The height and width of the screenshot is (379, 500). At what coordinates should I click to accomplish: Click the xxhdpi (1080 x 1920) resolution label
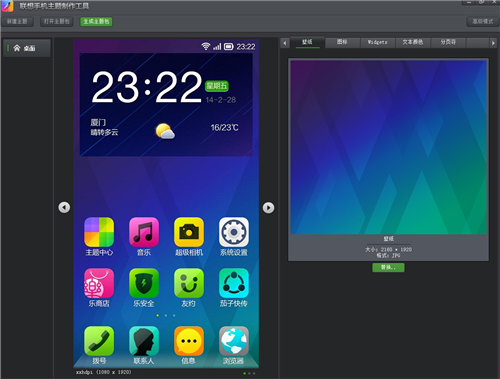click(x=104, y=372)
